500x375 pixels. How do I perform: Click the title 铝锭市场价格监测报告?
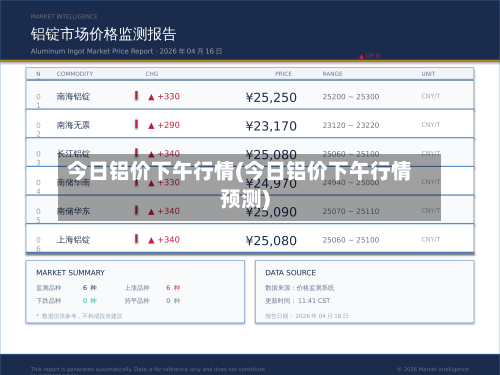point(103,34)
